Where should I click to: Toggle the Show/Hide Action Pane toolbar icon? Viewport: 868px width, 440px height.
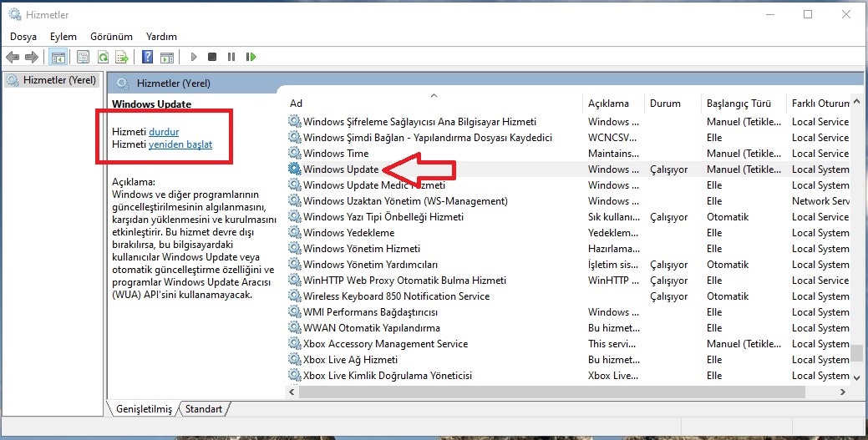[166, 57]
